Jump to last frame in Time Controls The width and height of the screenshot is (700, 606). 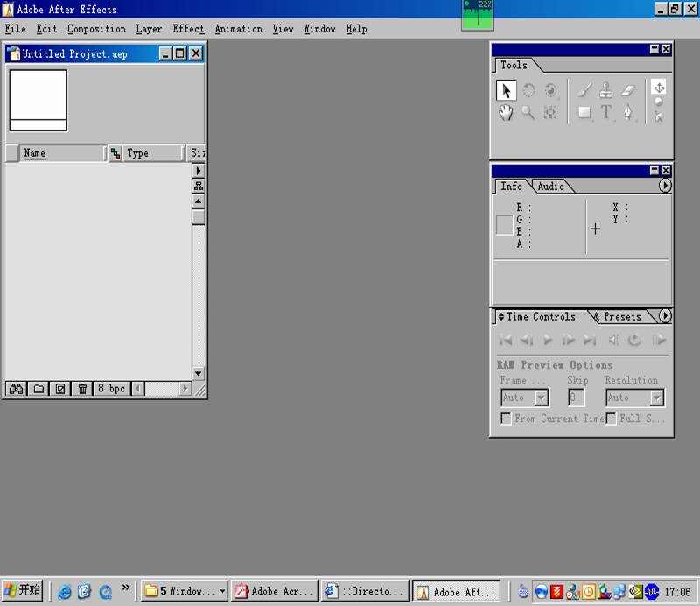coord(590,341)
